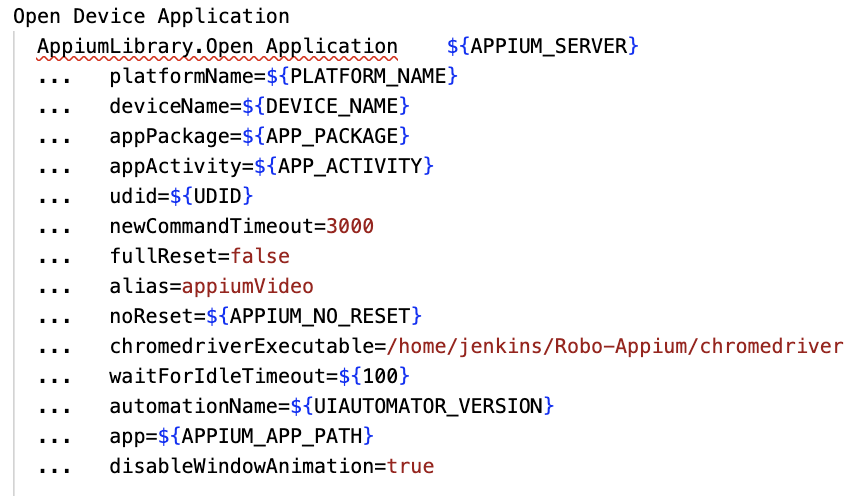
Task: Click the waitForIdleTimeout=${100} argument
Action: coord(259,376)
